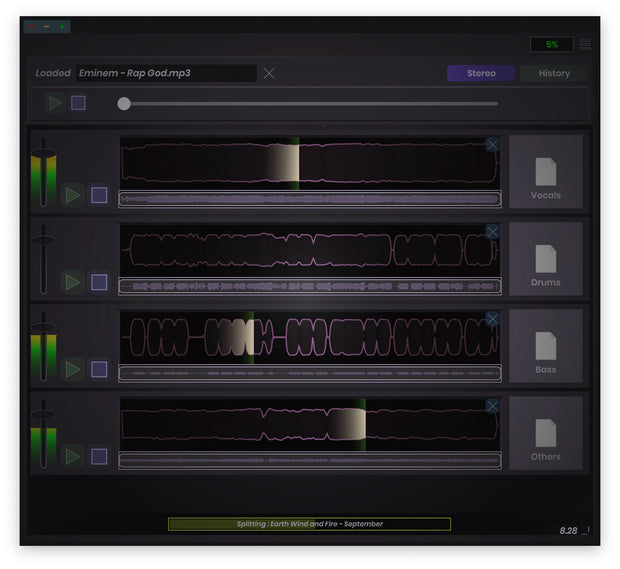
Task: Click the main playback position slider knob
Action: click(x=124, y=104)
